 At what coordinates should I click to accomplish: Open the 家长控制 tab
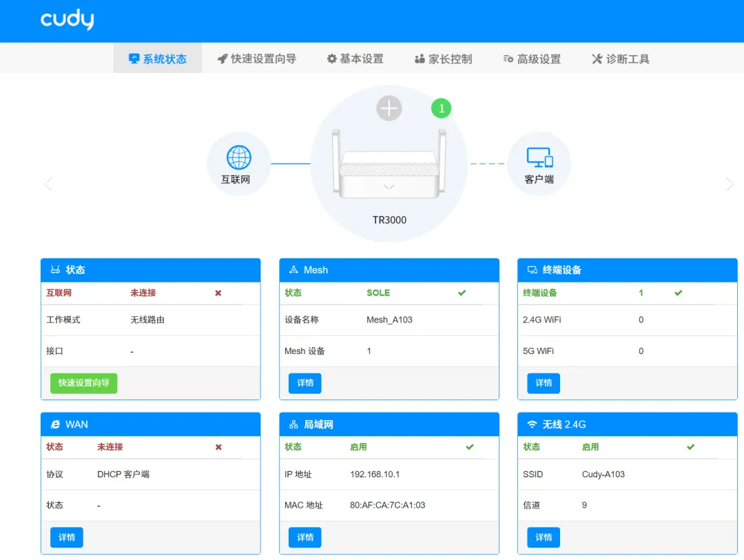(443, 59)
